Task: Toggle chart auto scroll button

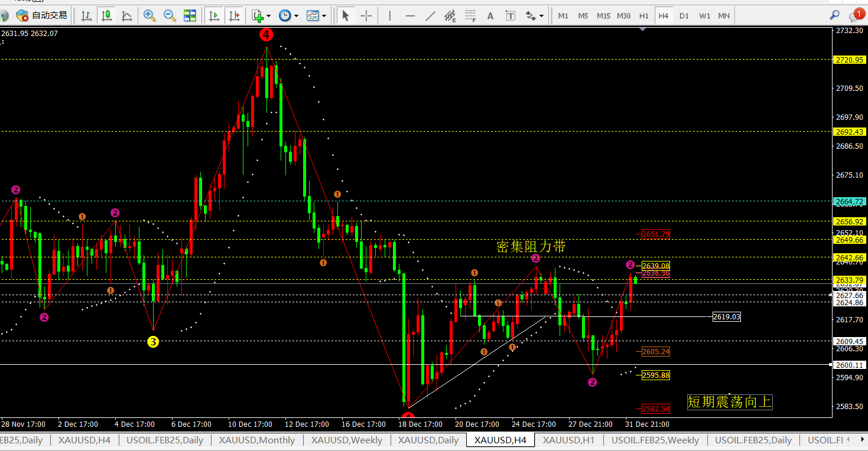Action: [214, 15]
